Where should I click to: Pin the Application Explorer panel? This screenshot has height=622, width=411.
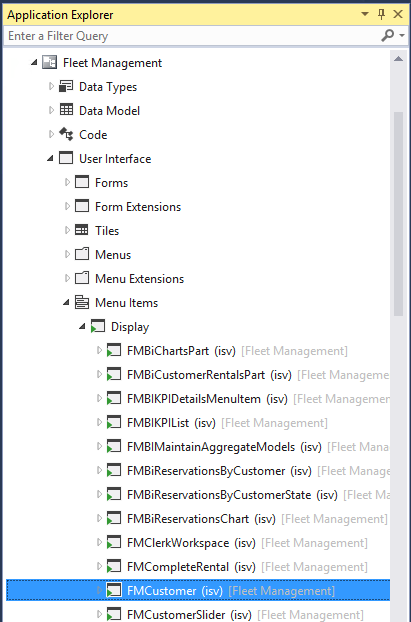tap(382, 15)
